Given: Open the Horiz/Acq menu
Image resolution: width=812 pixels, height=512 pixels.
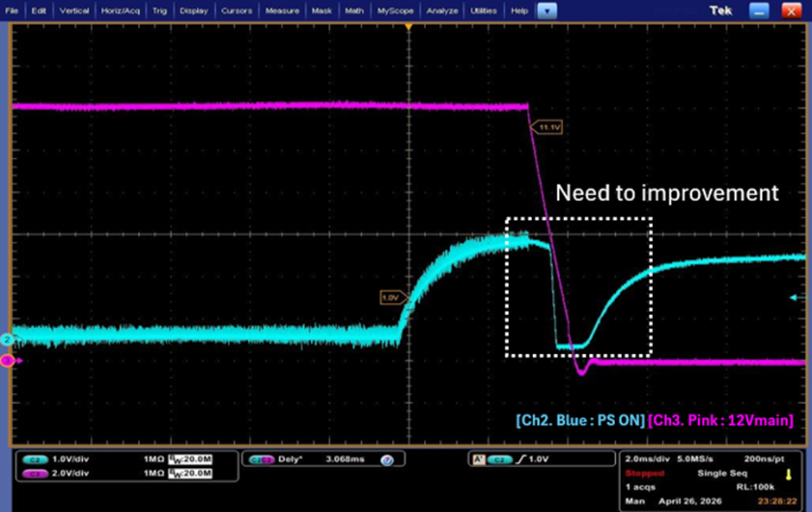Looking at the screenshot, I should [120, 10].
